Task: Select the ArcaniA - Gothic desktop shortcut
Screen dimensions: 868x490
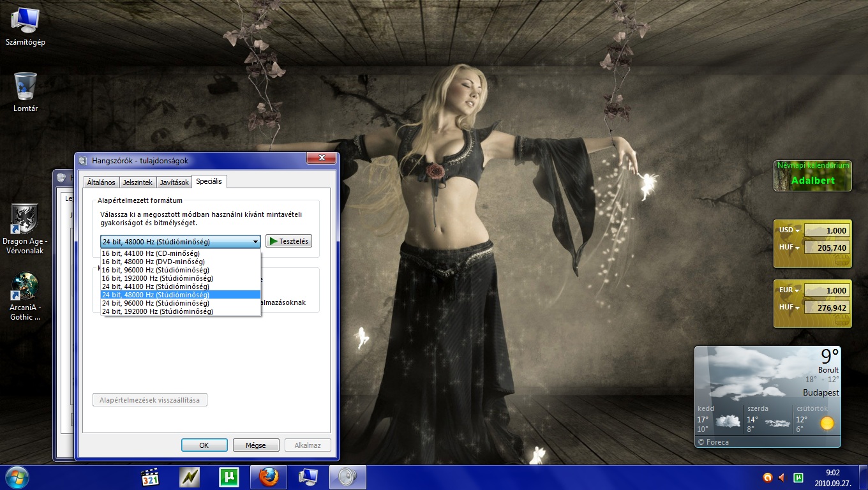Action: pyautogui.click(x=26, y=297)
